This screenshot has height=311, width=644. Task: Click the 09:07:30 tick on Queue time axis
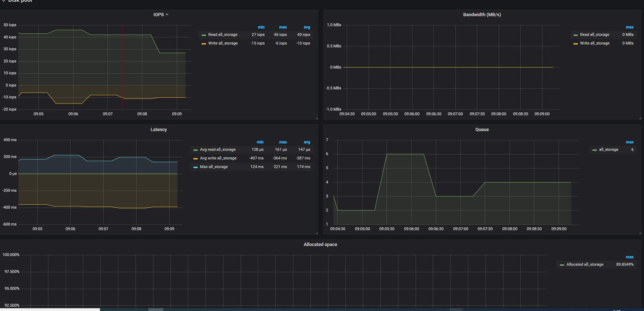(x=485, y=229)
